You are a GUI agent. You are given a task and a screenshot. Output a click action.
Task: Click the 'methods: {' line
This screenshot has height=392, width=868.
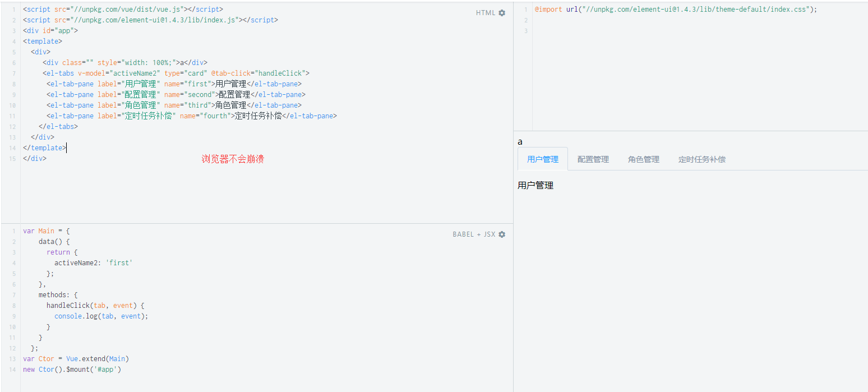point(58,295)
